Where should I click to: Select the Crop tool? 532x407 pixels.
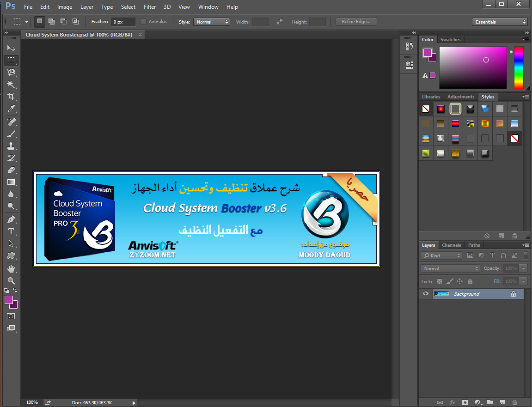11,97
